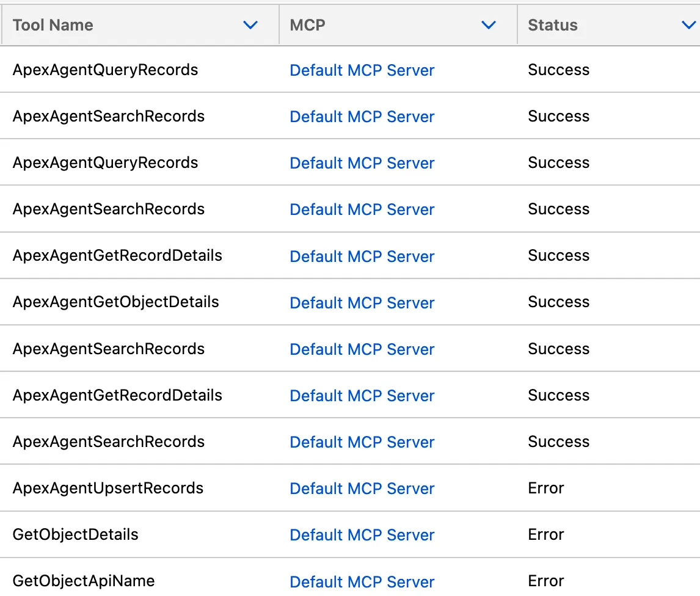Open the Status column chevron menu
The height and width of the screenshot is (596, 700).
pyautogui.click(x=689, y=25)
